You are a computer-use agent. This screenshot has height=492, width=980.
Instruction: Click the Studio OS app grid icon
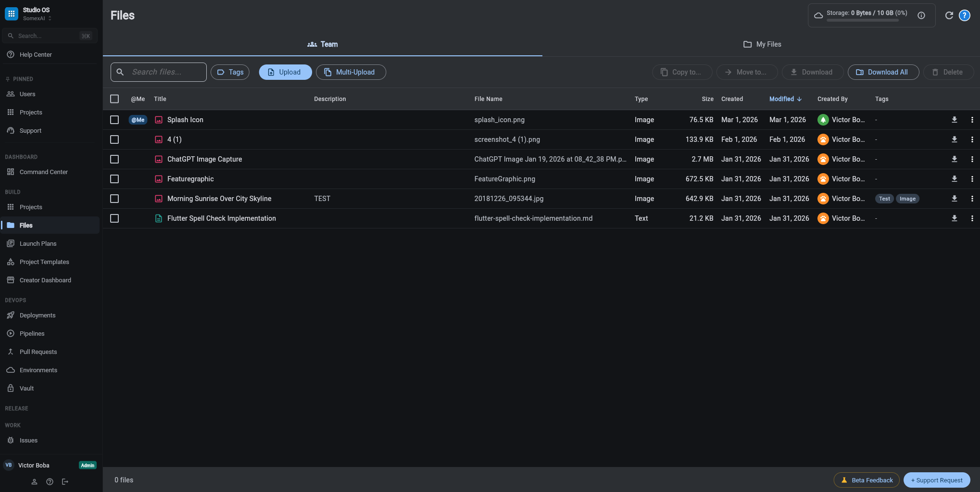(11, 13)
